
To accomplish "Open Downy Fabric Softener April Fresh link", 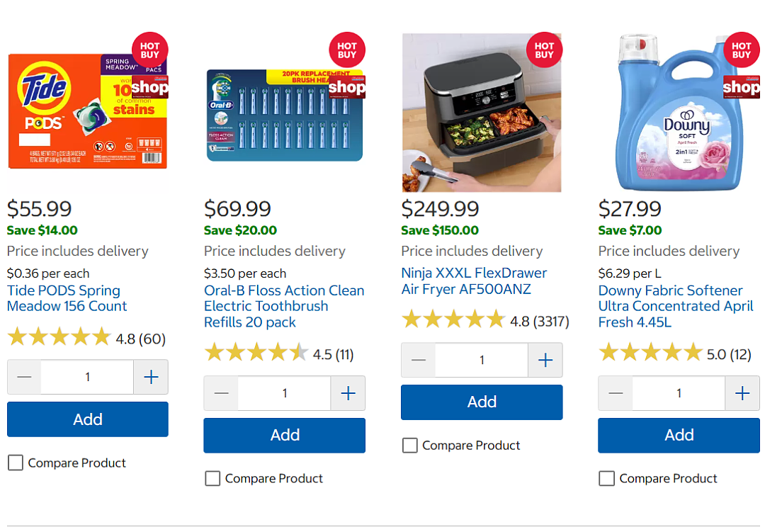I will pyautogui.click(x=676, y=306).
